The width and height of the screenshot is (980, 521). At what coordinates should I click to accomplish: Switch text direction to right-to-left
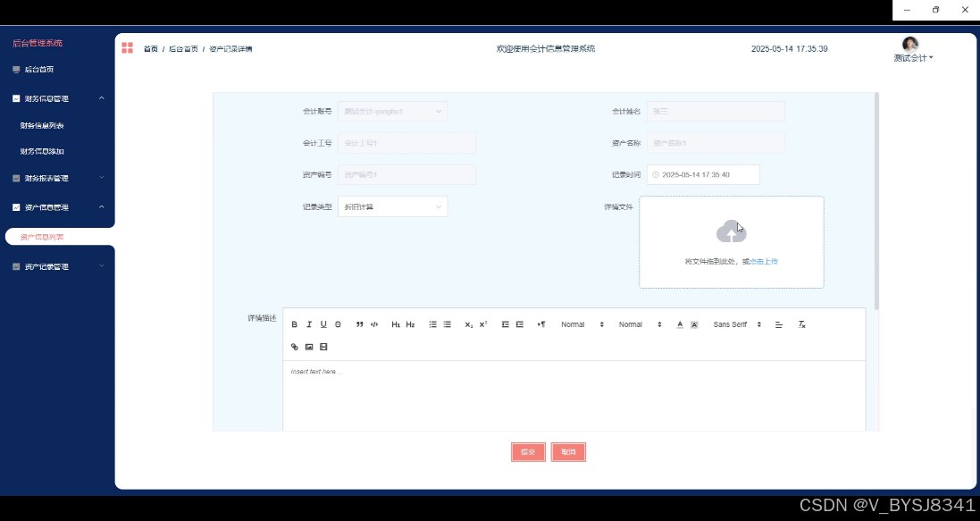click(x=541, y=324)
